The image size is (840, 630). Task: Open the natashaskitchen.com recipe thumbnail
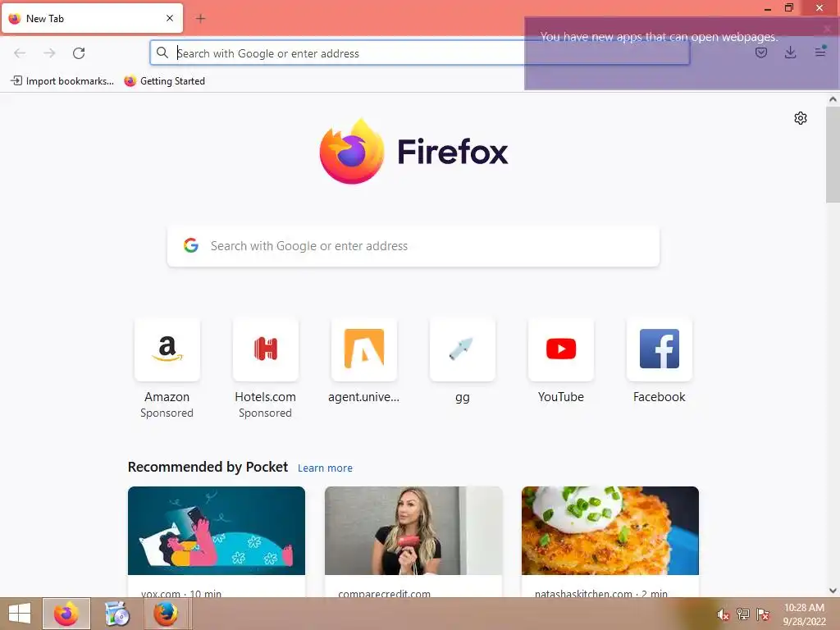[610, 531]
